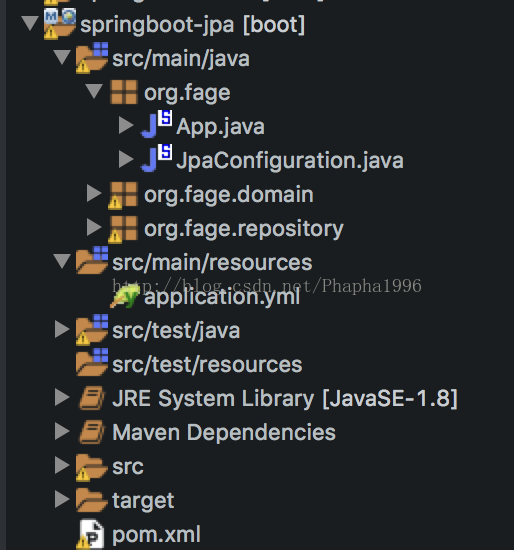
Task: Expand the plain src folder
Action: pos(62,465)
